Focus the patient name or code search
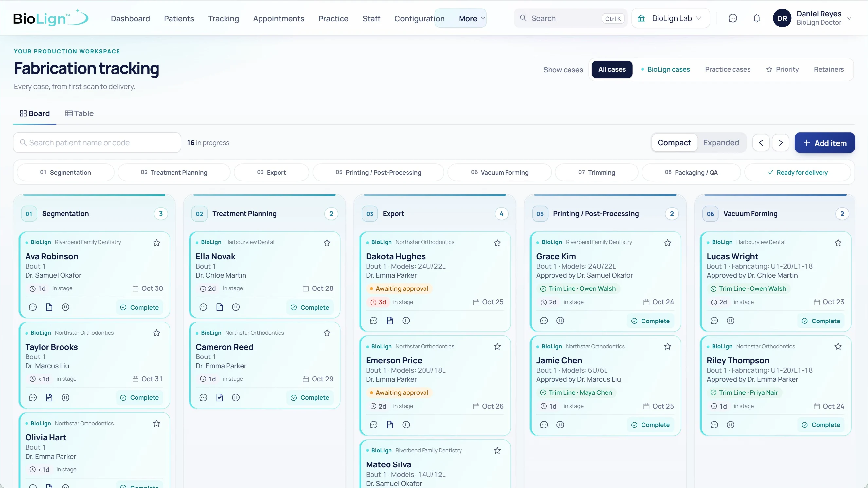 [97, 143]
